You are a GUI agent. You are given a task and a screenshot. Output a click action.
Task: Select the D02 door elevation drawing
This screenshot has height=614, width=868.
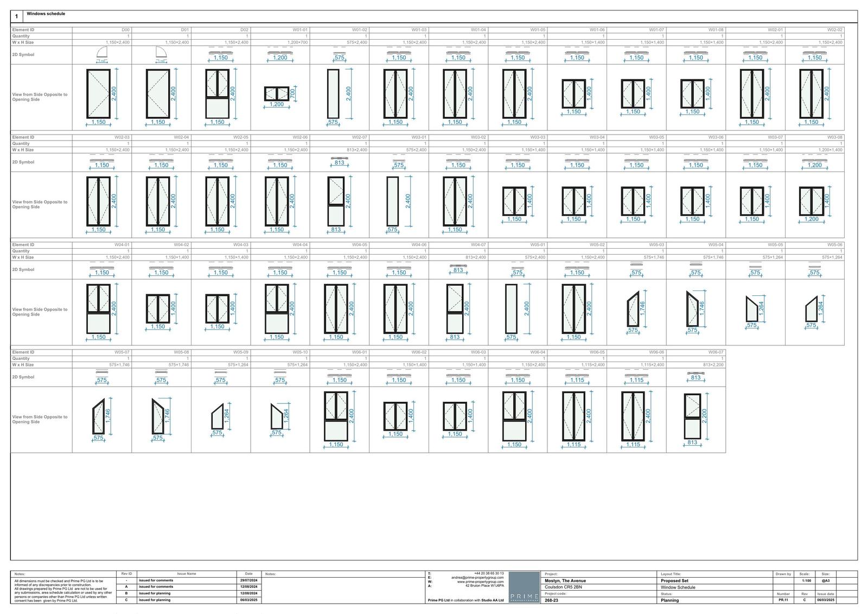pos(220,93)
